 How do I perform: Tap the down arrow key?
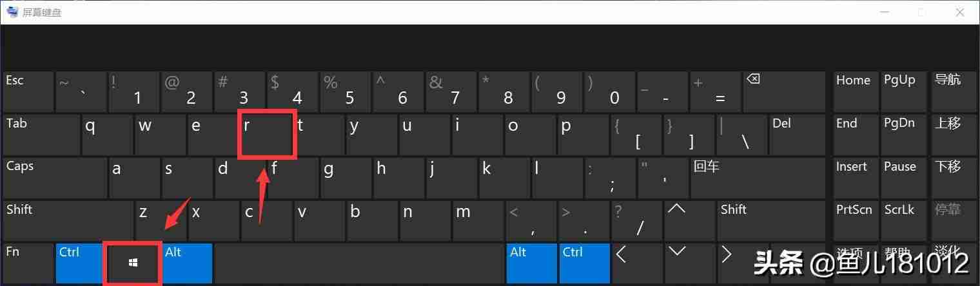tap(690, 263)
